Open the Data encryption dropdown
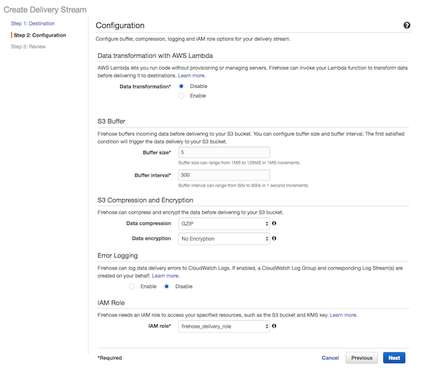This screenshot has height=370, width=422. pyautogui.click(x=224, y=239)
